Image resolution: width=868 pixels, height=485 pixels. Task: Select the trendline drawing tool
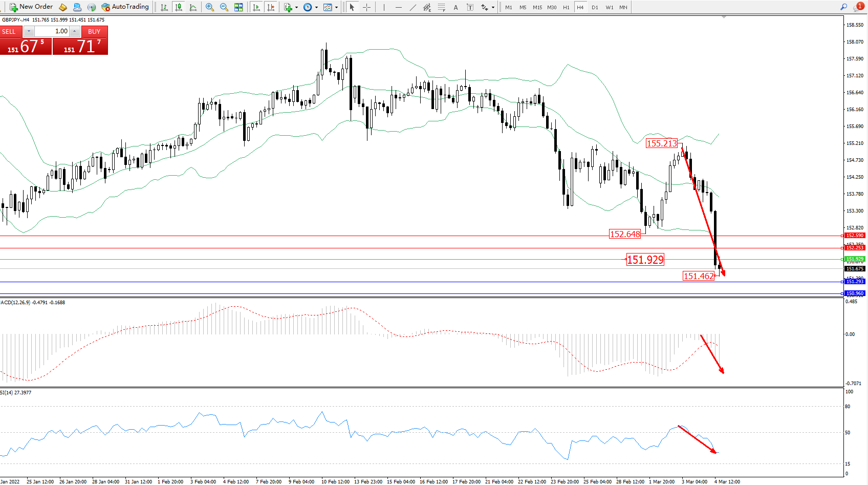coord(413,7)
